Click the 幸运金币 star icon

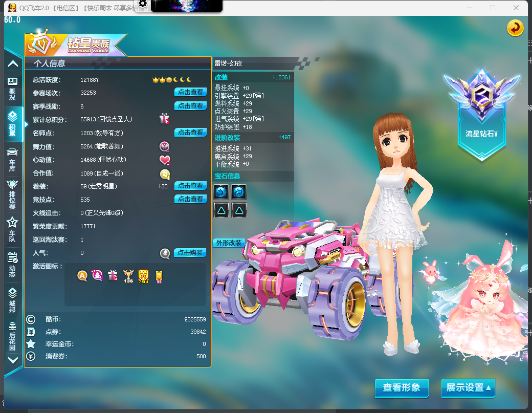pos(31,344)
